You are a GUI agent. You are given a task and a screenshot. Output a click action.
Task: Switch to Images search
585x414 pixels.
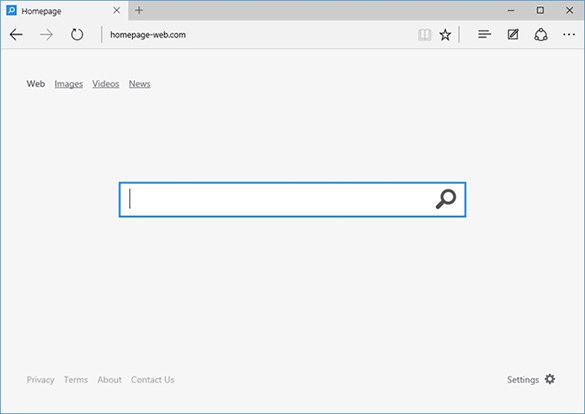point(69,84)
